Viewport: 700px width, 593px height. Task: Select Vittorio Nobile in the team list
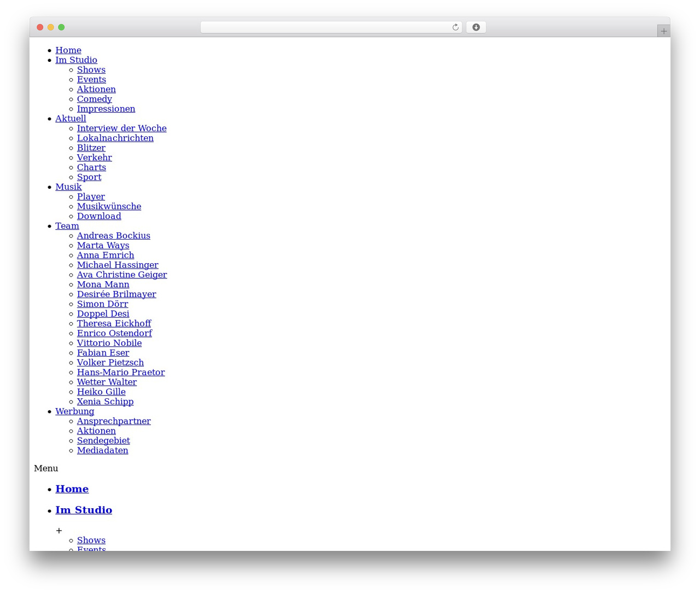[109, 343]
